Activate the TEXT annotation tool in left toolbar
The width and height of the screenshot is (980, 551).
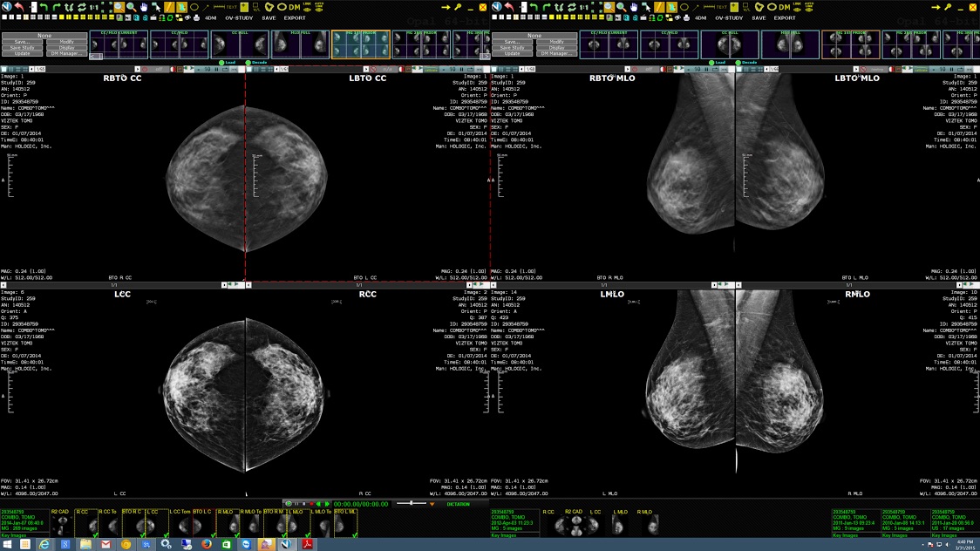coord(231,7)
